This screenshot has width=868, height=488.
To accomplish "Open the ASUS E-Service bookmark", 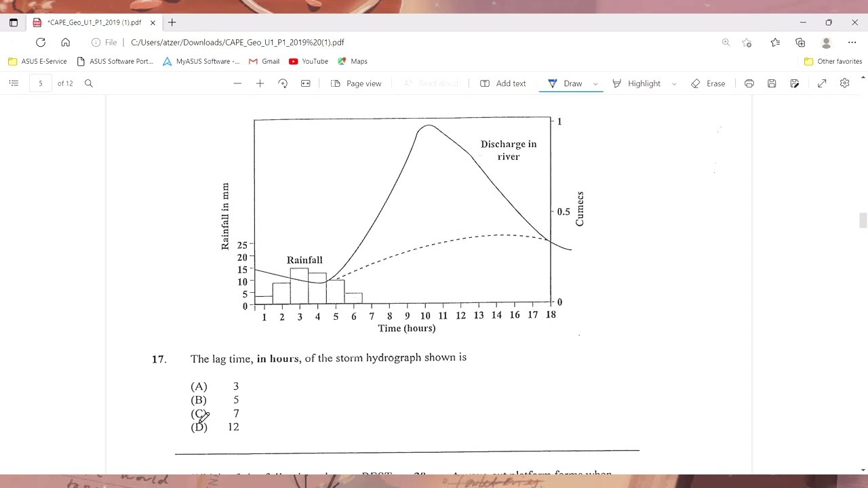I will 37,61.
